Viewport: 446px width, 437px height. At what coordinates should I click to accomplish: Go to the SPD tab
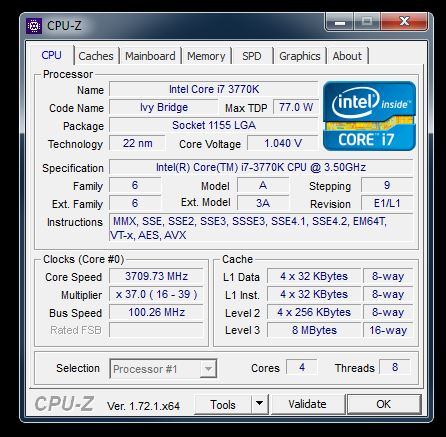252,56
